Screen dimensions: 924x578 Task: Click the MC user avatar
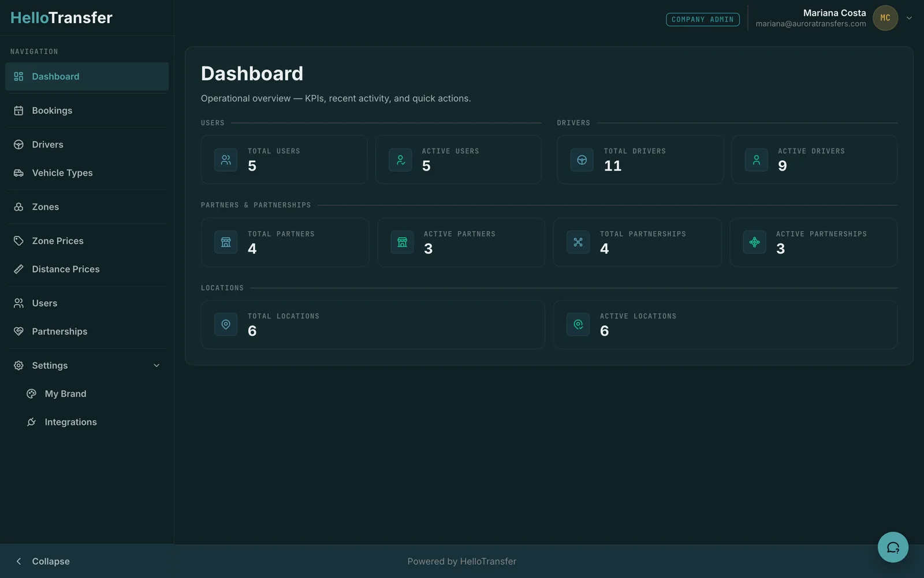885,18
